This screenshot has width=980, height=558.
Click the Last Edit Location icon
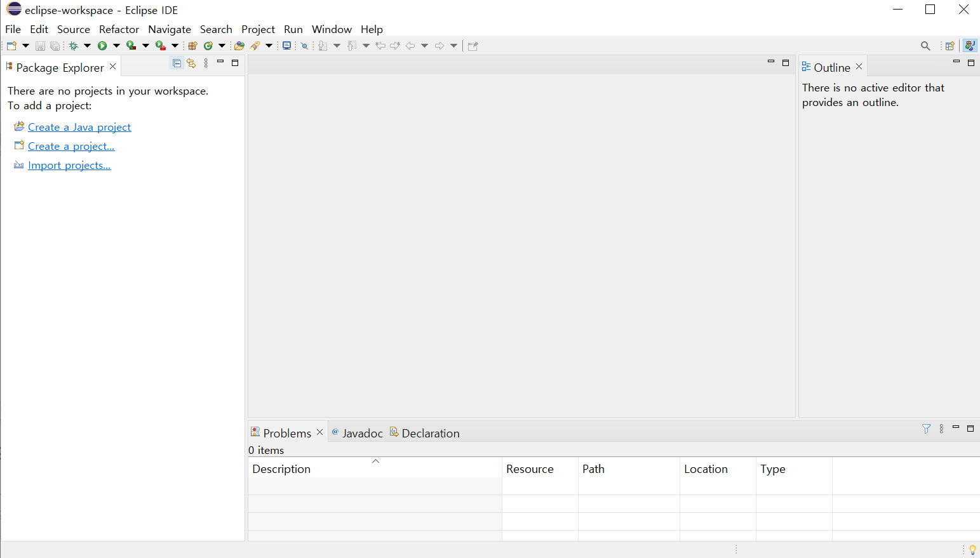pos(380,46)
